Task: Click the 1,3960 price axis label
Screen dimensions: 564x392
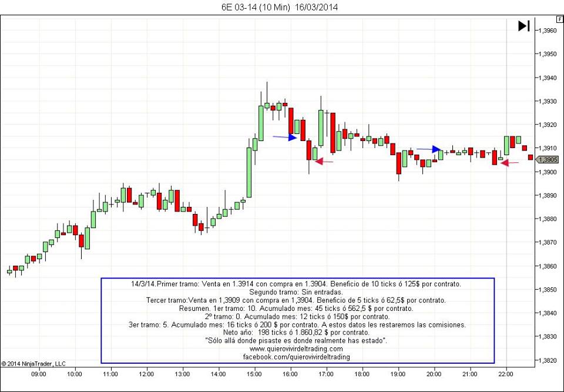Action: coord(548,30)
